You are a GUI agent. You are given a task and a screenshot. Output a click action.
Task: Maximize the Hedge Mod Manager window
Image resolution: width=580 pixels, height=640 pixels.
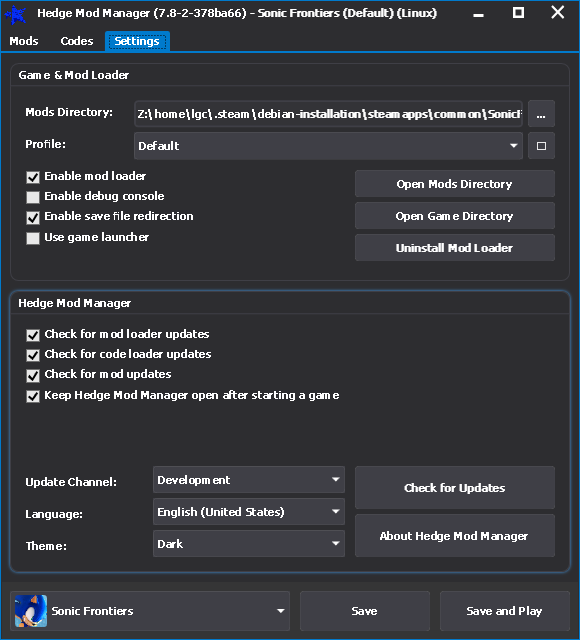(x=518, y=13)
